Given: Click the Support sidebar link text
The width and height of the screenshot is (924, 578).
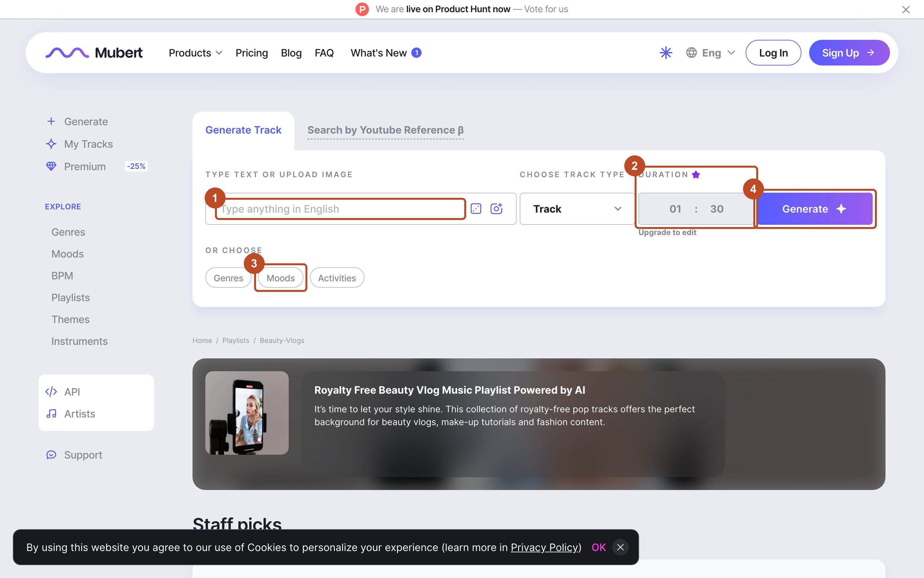Looking at the screenshot, I should [83, 455].
